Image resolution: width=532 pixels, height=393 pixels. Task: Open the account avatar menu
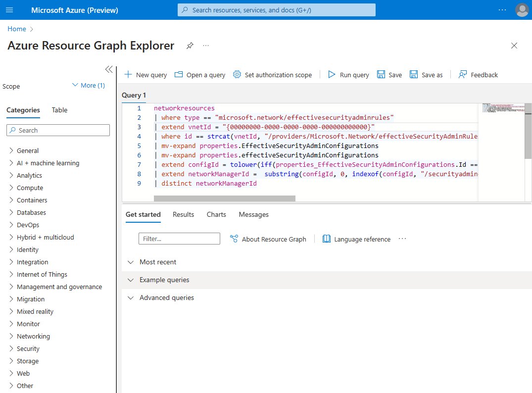522,10
